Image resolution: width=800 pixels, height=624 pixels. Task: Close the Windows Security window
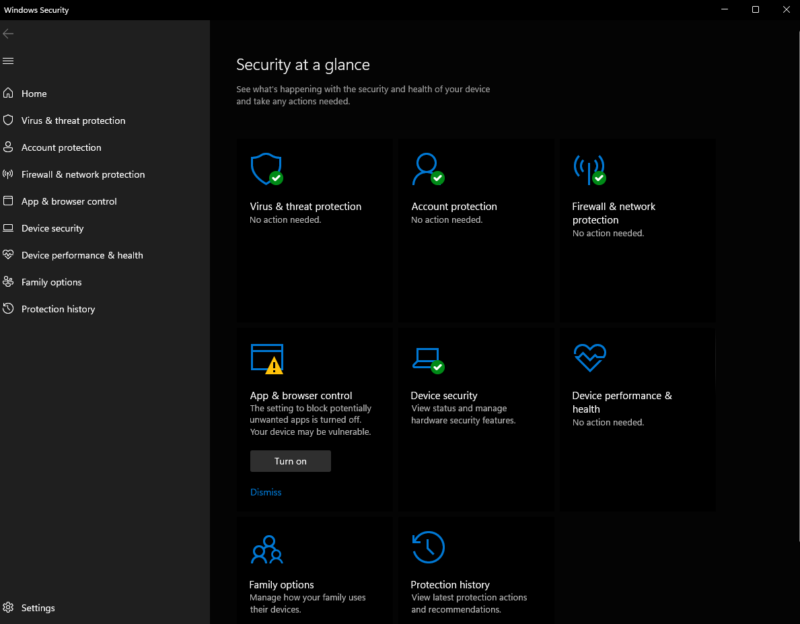pos(786,10)
